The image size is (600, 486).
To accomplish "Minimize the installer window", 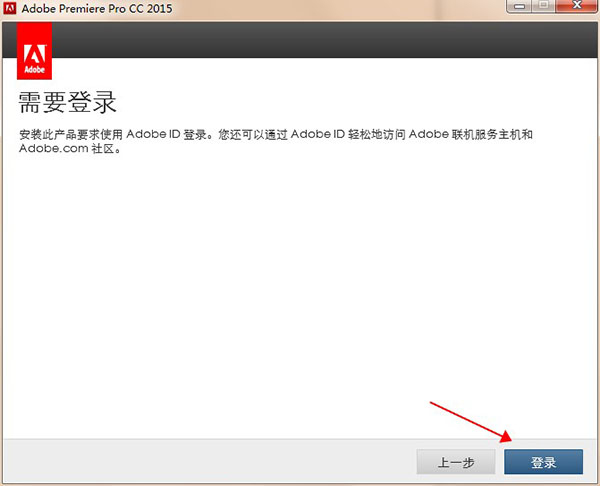I will (x=518, y=8).
